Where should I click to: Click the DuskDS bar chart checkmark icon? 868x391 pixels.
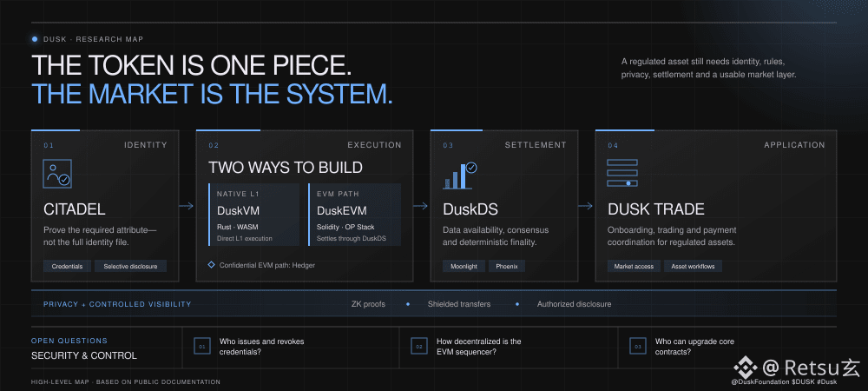pyautogui.click(x=459, y=176)
